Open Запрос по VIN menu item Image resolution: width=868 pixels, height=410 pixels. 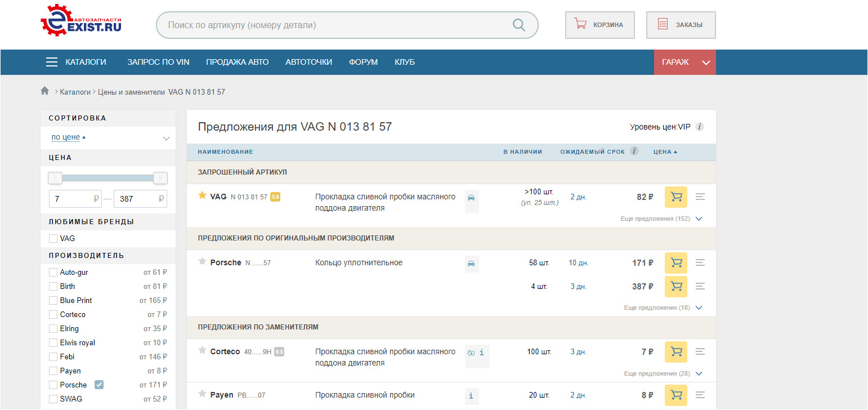coord(158,62)
